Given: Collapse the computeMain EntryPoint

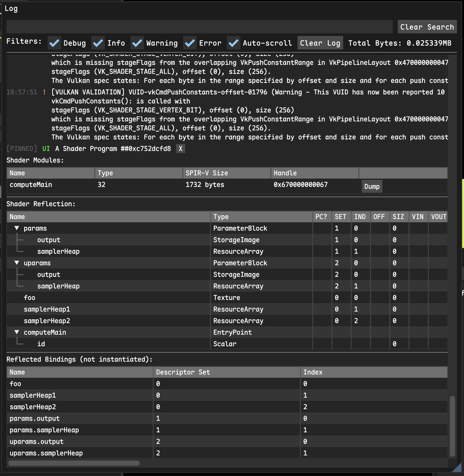Looking at the screenshot, I should tap(17, 332).
